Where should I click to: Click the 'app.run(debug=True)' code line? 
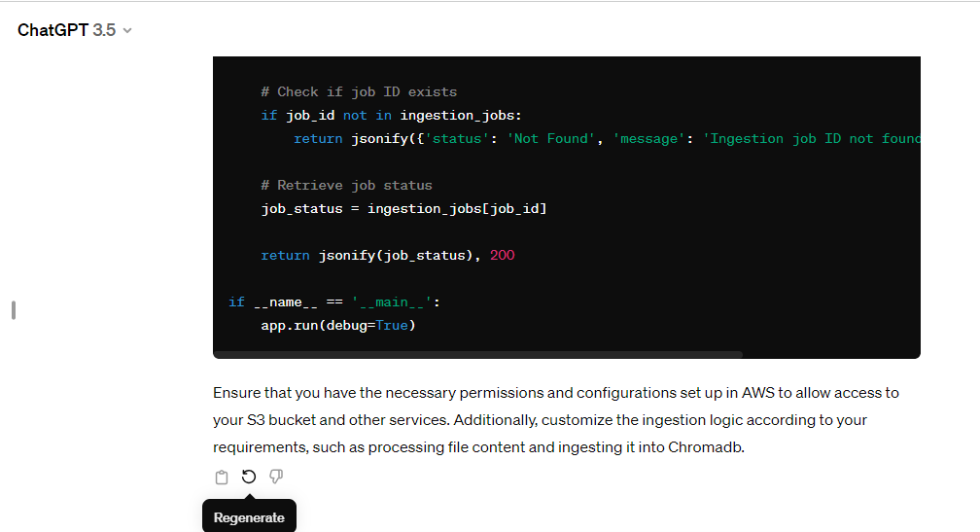tap(338, 325)
